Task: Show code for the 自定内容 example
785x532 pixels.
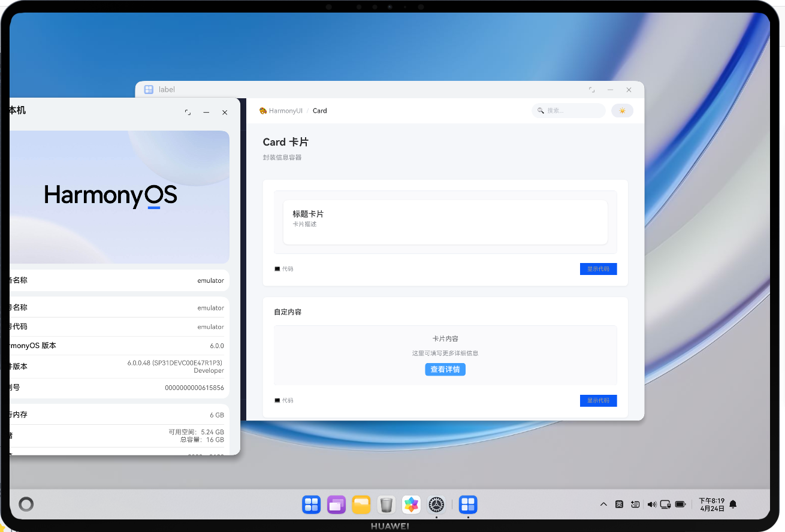Action: click(598, 400)
